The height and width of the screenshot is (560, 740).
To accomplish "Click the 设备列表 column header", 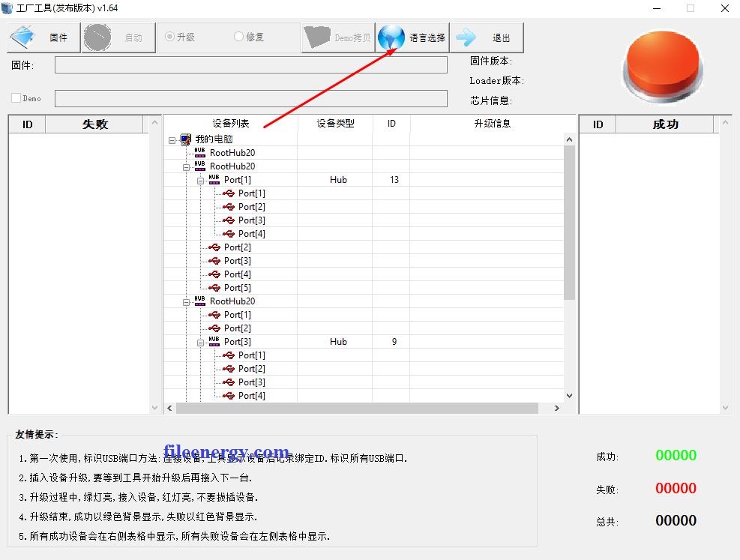I will (231, 124).
